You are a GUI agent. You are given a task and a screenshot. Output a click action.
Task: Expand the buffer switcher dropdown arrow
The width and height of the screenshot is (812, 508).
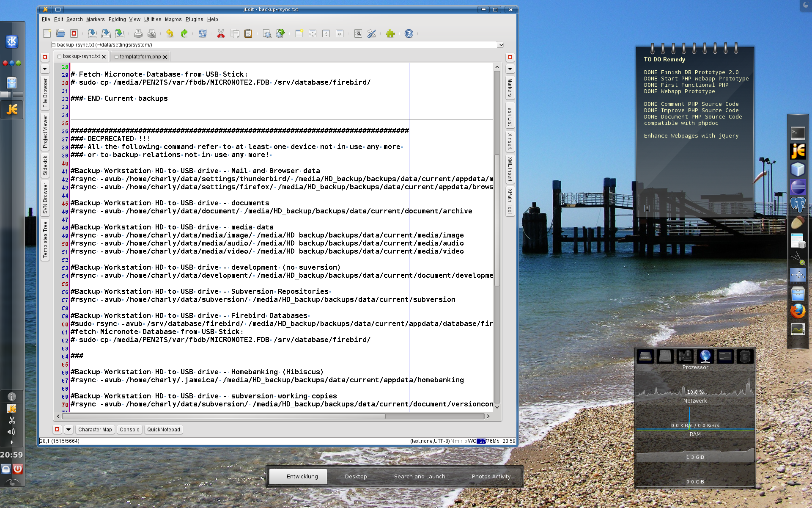point(501,45)
